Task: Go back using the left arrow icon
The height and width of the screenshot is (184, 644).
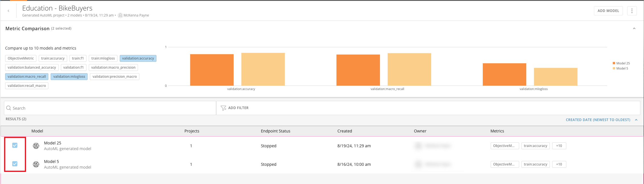Action: (x=9, y=11)
